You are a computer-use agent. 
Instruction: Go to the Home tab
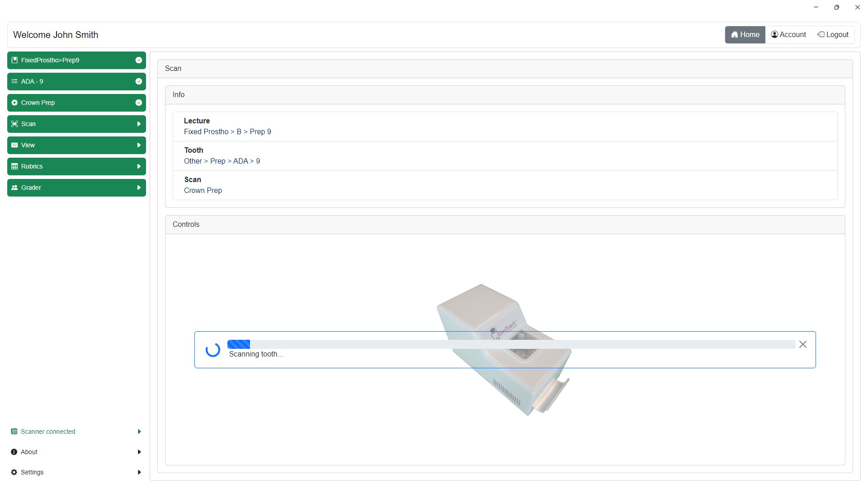point(745,35)
